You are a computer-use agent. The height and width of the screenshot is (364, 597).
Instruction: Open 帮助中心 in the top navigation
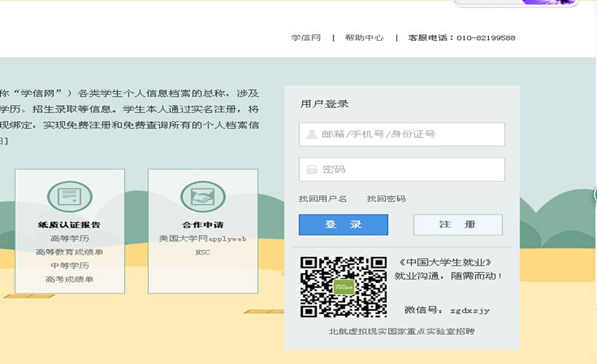point(364,38)
